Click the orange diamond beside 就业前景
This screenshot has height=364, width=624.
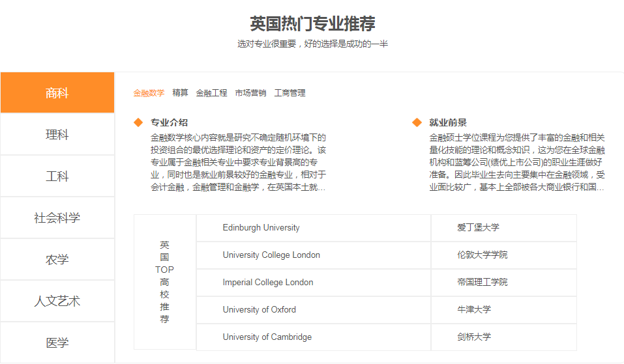pyautogui.click(x=417, y=122)
